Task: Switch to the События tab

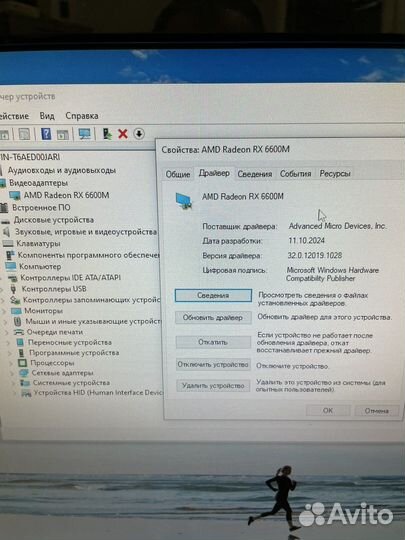Action: (x=295, y=174)
